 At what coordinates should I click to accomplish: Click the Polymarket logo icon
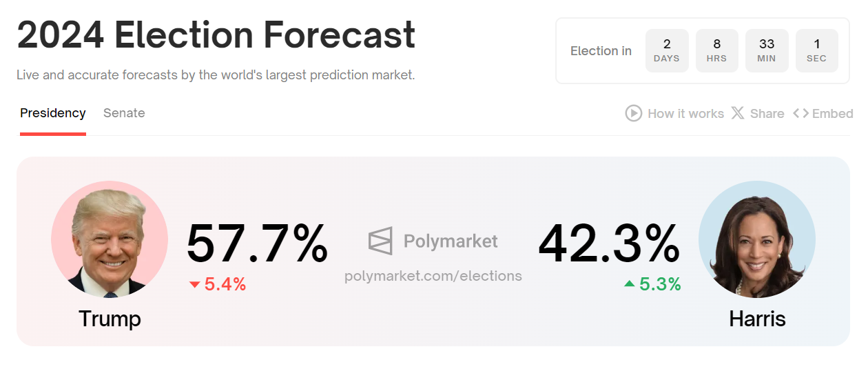point(380,241)
